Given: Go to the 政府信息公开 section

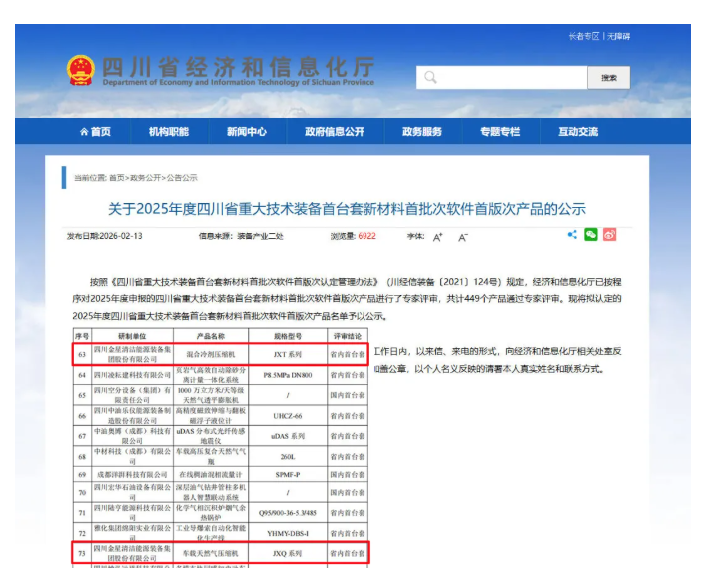Looking at the screenshot, I should pyautogui.click(x=335, y=132).
